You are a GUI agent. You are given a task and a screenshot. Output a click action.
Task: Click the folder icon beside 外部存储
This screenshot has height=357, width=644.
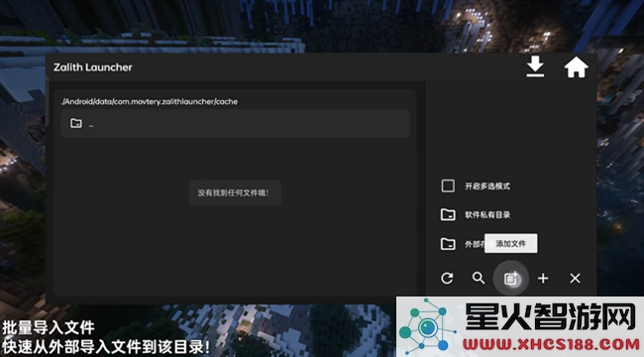tap(448, 244)
